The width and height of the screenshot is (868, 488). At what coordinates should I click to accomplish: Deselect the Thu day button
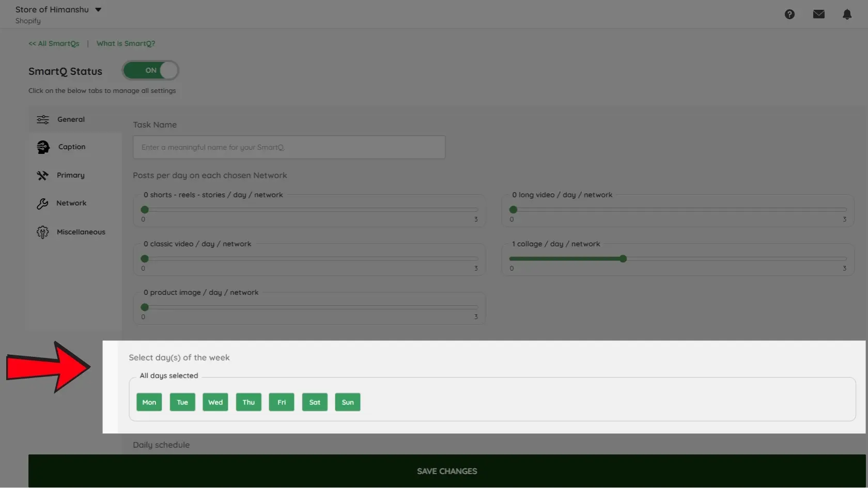pyautogui.click(x=249, y=402)
